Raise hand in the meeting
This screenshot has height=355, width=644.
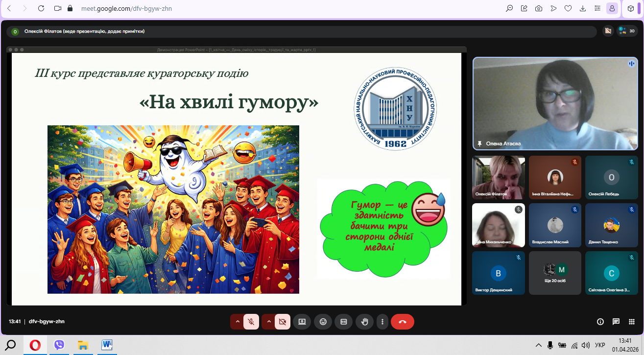click(364, 322)
